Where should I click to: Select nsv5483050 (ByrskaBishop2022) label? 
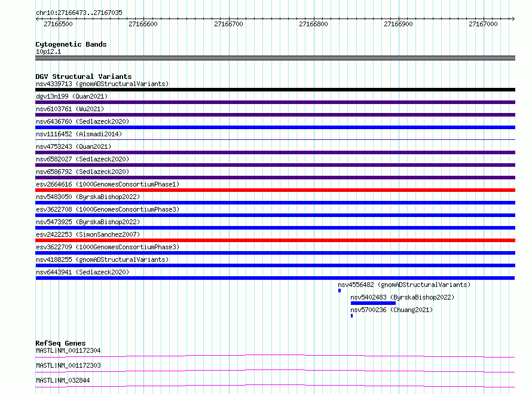click(x=88, y=197)
